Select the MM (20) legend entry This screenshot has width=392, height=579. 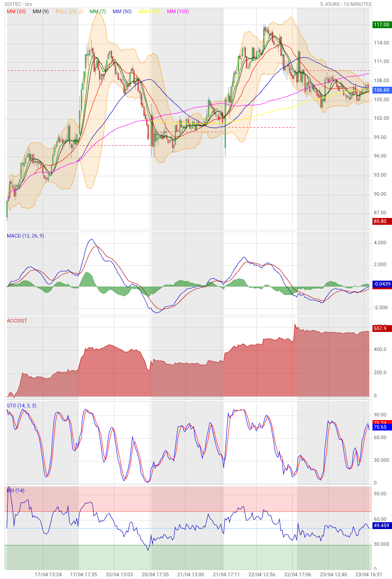coord(16,11)
